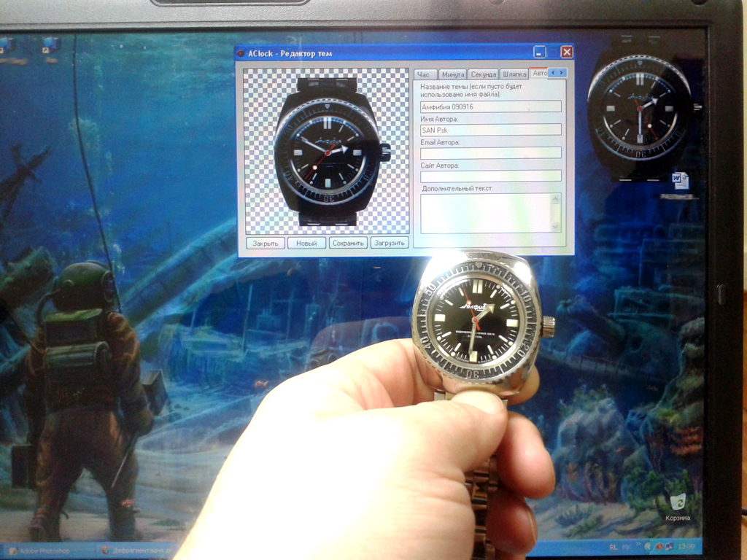747x560 pixels.
Task: Go to the Шляпка tab
Action: click(514, 74)
